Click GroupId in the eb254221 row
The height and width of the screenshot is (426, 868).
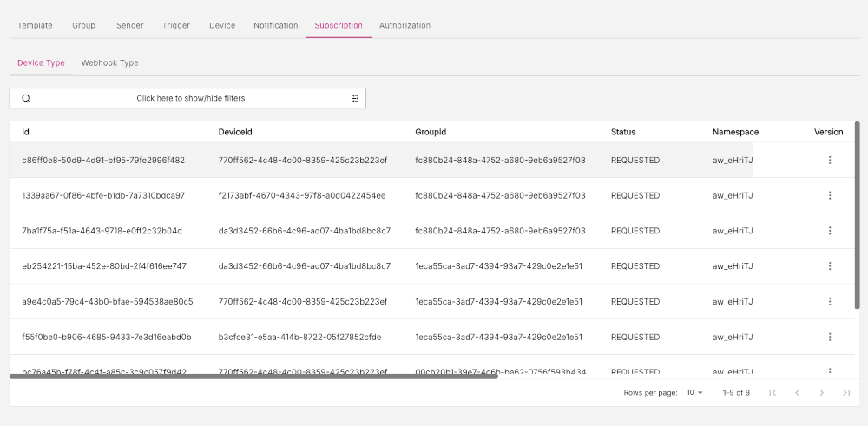(499, 266)
